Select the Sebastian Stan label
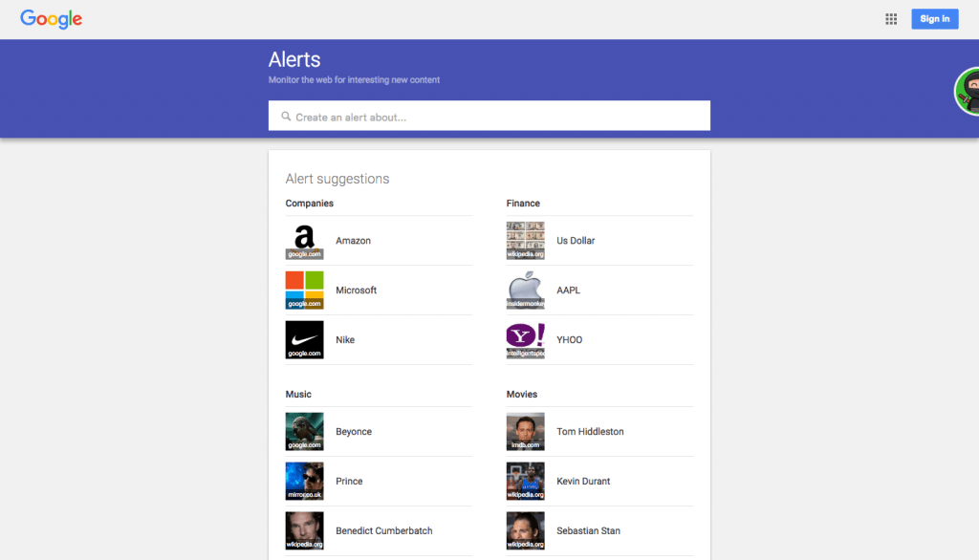This screenshot has width=979, height=560. (588, 530)
